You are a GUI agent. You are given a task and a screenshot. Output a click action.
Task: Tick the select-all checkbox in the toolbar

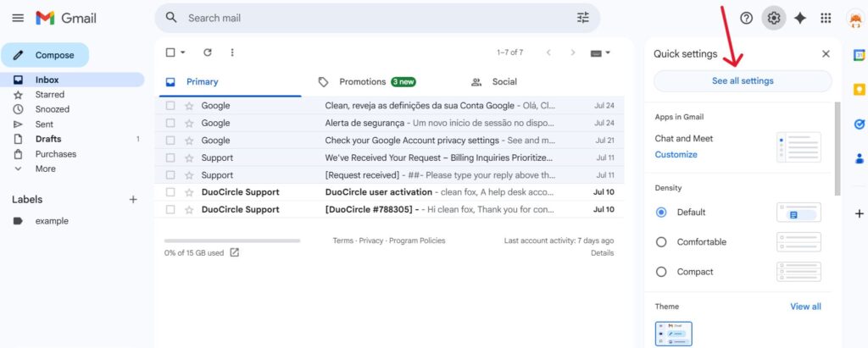pos(170,52)
